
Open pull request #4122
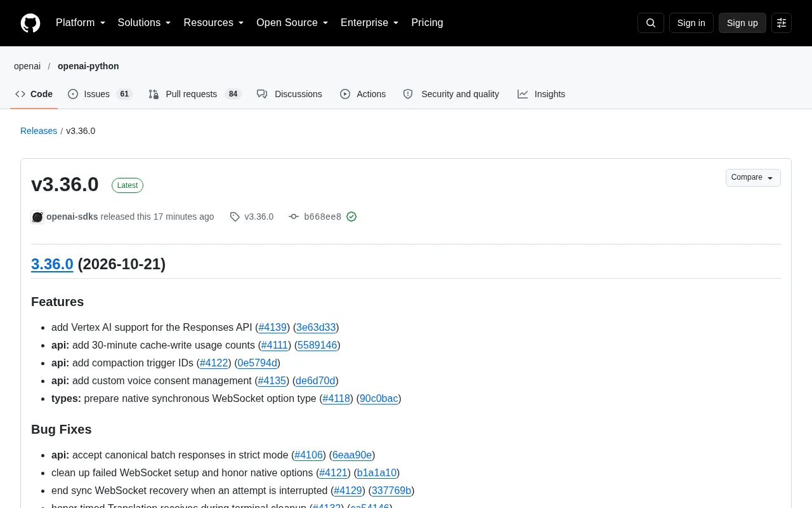click(214, 363)
